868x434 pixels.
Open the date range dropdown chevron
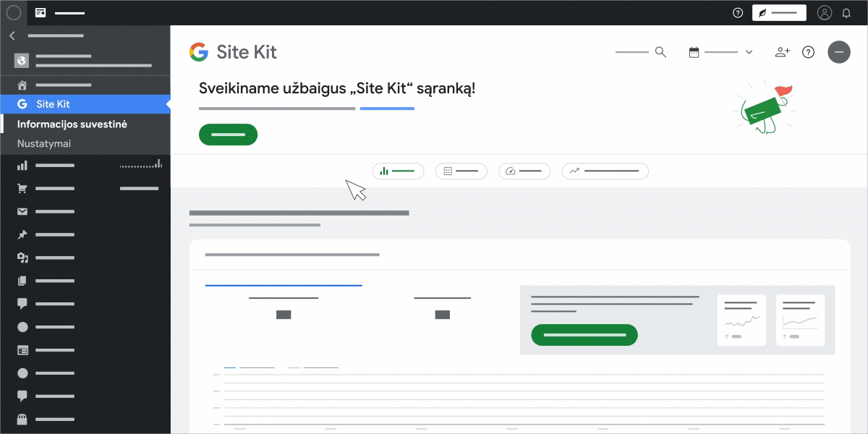(749, 51)
